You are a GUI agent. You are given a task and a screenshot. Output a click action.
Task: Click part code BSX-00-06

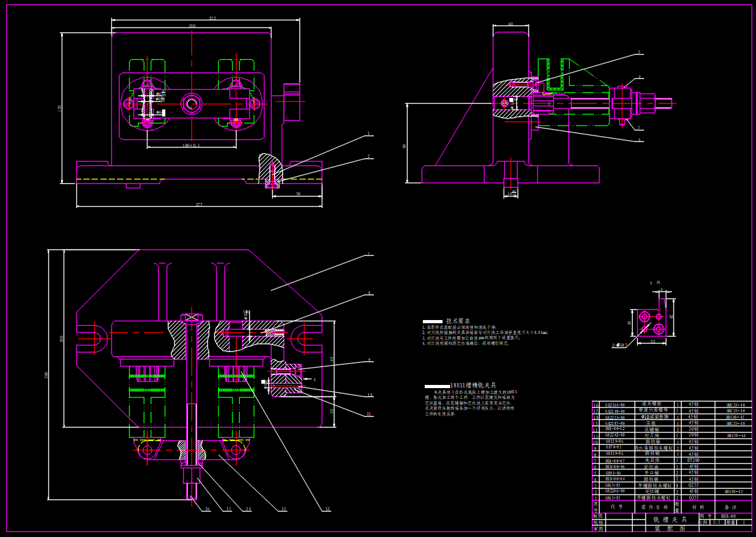(x=615, y=466)
